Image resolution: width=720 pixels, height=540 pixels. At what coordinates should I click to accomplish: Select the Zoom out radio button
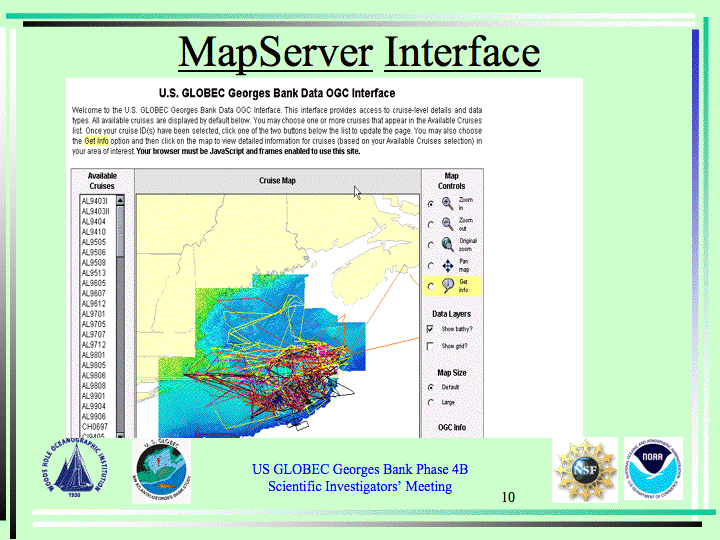click(431, 225)
